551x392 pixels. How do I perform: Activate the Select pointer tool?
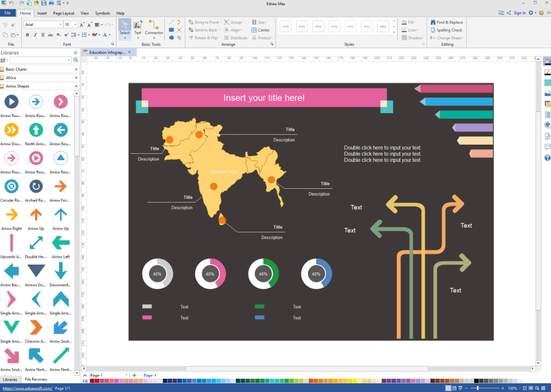125,29
